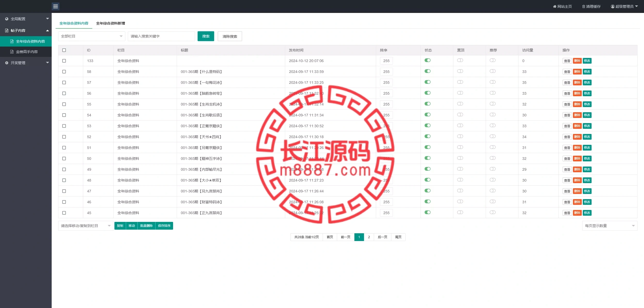Click 清理缓存 in the top bar
Image resolution: width=644 pixels, height=308 pixels.
pos(591,6)
